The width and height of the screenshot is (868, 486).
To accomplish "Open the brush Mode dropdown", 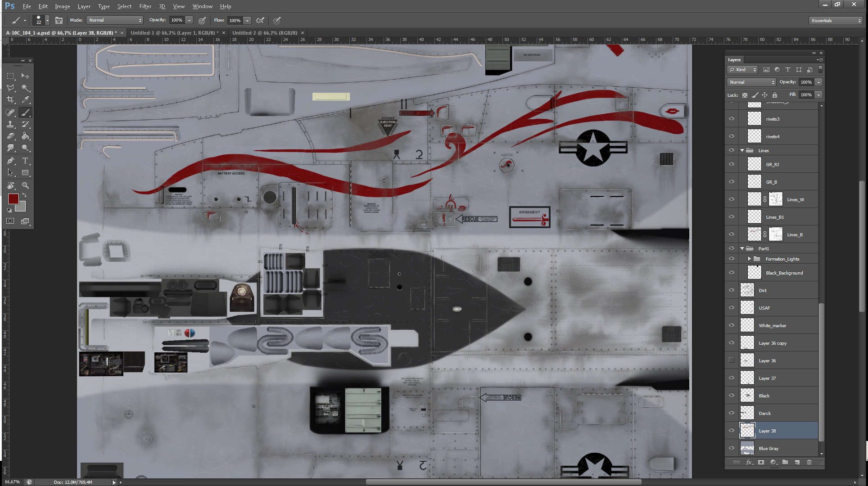I will [x=115, y=20].
